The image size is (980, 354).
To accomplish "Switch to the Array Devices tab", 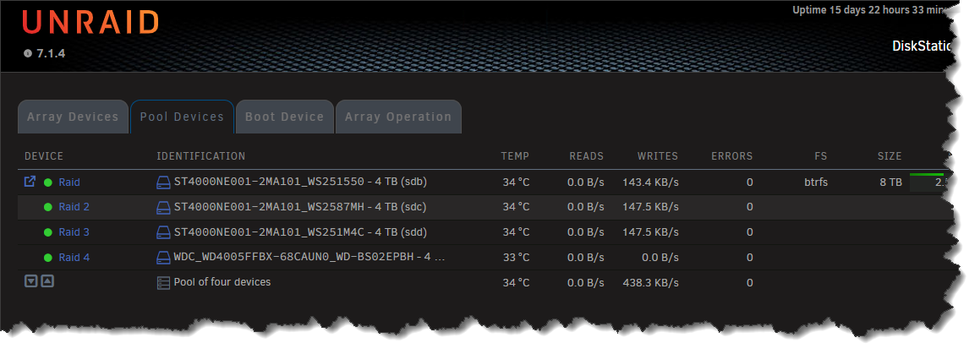I will coord(73,117).
